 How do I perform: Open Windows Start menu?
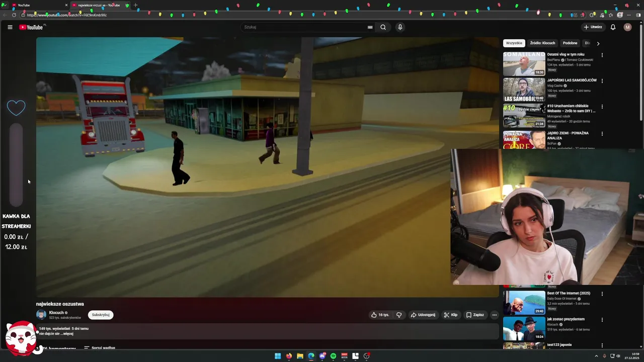tap(278, 356)
